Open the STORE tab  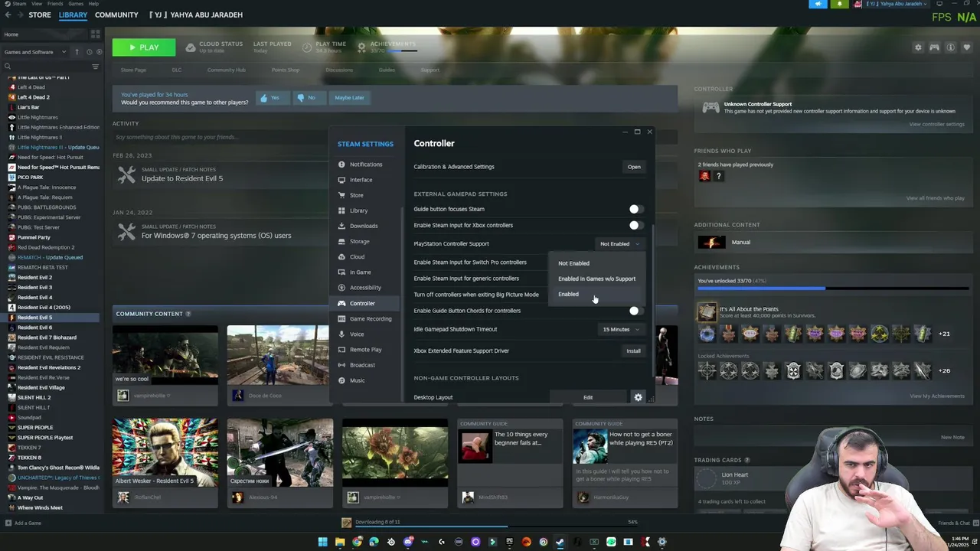coord(40,15)
